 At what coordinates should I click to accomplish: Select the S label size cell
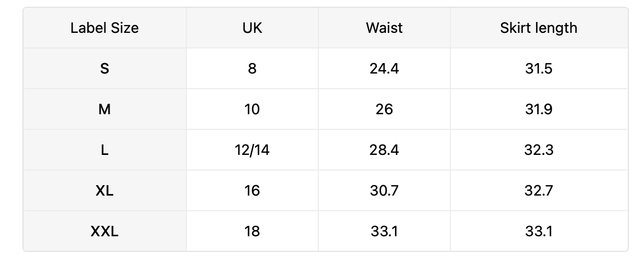(104, 68)
